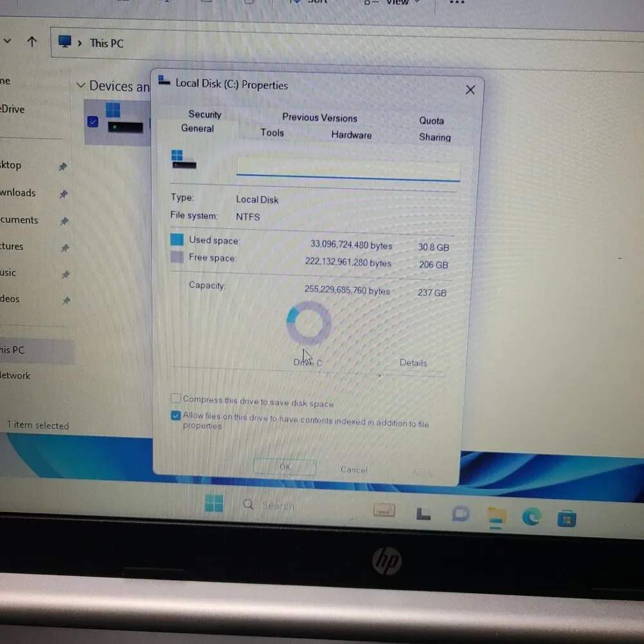
Task: Click the drive name input field
Action: pyautogui.click(x=348, y=169)
